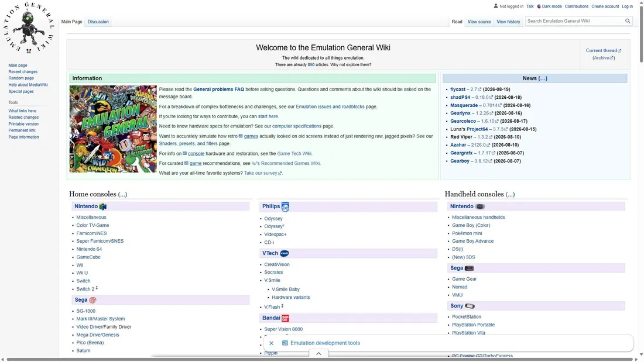Viewport: 644px width, 362px height.
Task: Click the VTech oval logo icon
Action: click(x=284, y=254)
